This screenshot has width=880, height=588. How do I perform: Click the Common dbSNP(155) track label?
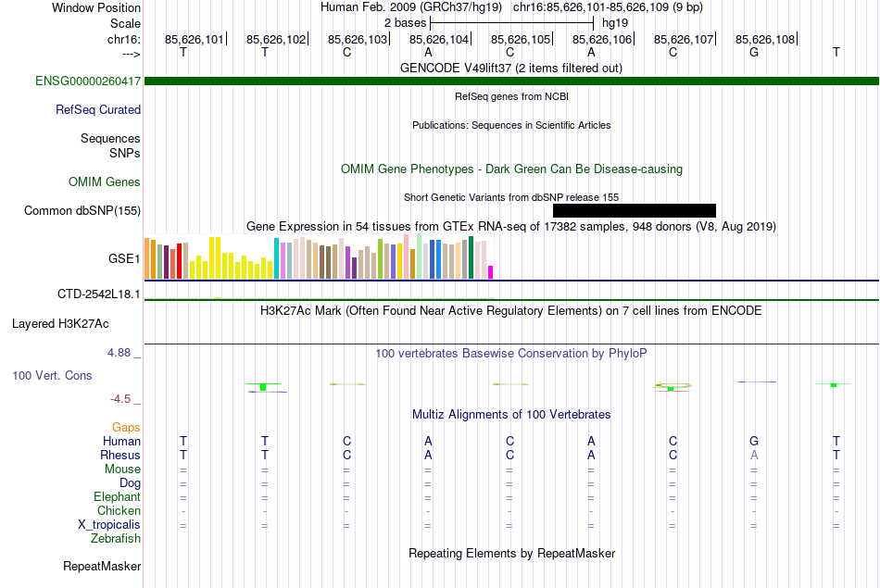point(82,211)
